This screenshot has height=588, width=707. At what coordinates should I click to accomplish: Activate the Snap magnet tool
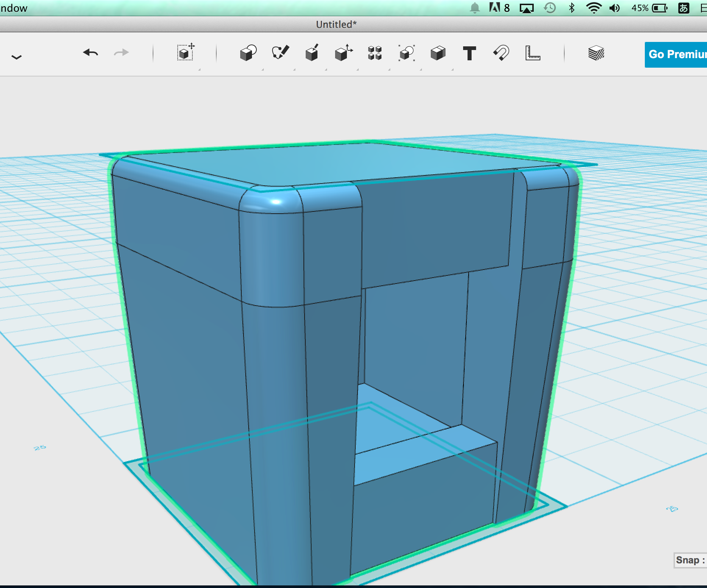pyautogui.click(x=501, y=54)
